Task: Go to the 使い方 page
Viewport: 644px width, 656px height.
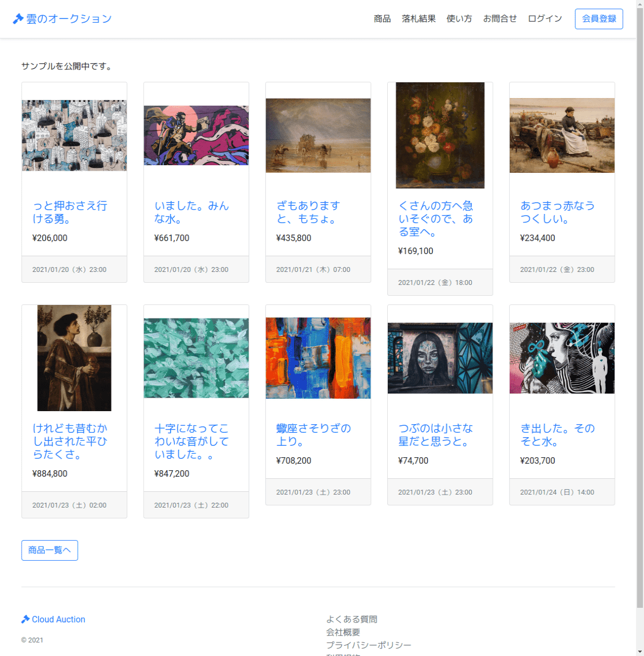Action: point(459,19)
